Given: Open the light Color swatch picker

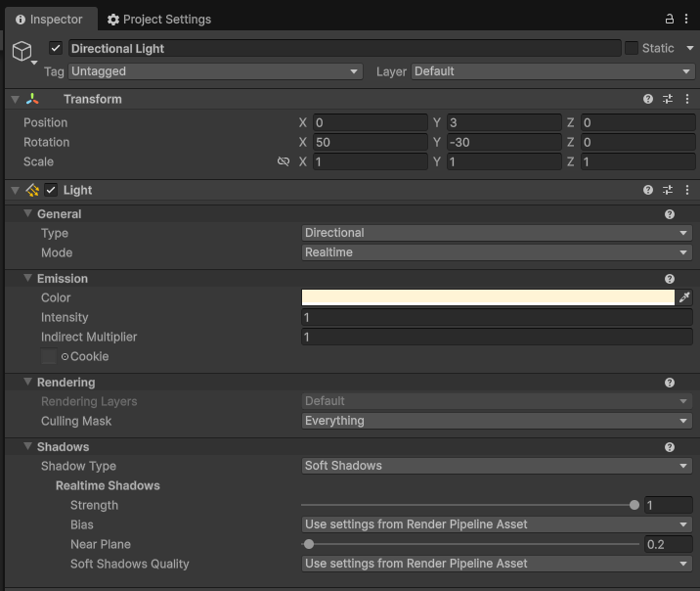Looking at the screenshot, I should (488, 297).
